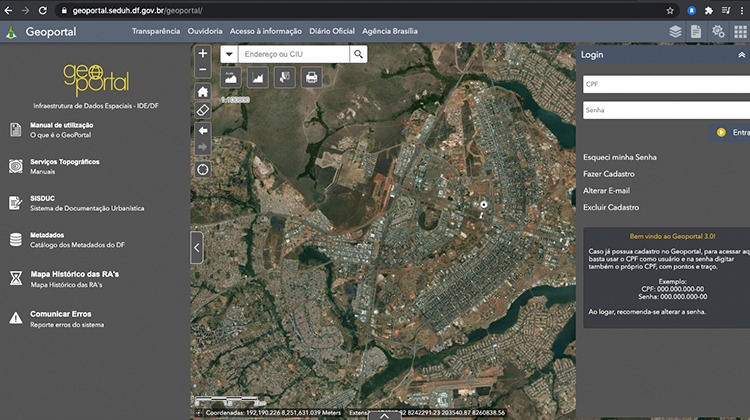This screenshot has width=750, height=420.
Task: Select the eraser clear tool
Action: pyautogui.click(x=203, y=110)
